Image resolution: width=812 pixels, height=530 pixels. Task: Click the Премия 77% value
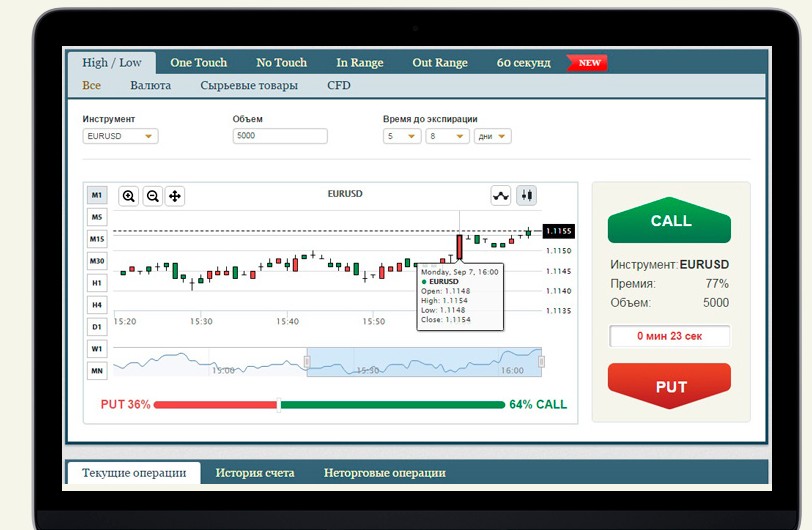pos(717,284)
